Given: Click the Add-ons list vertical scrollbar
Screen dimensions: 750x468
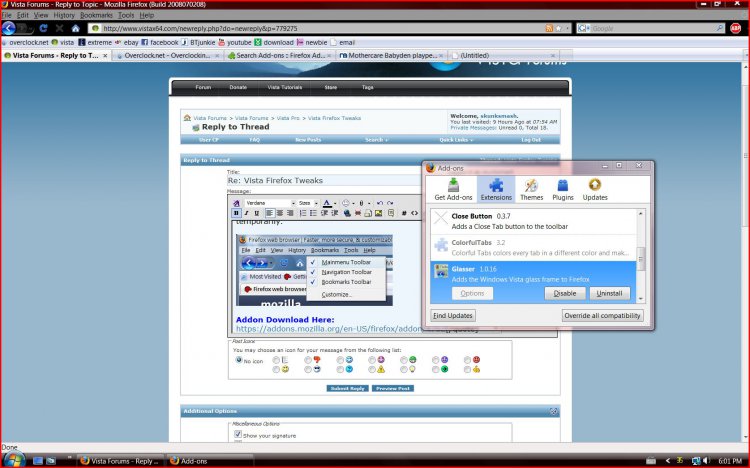Looking at the screenshot, I should (x=641, y=256).
